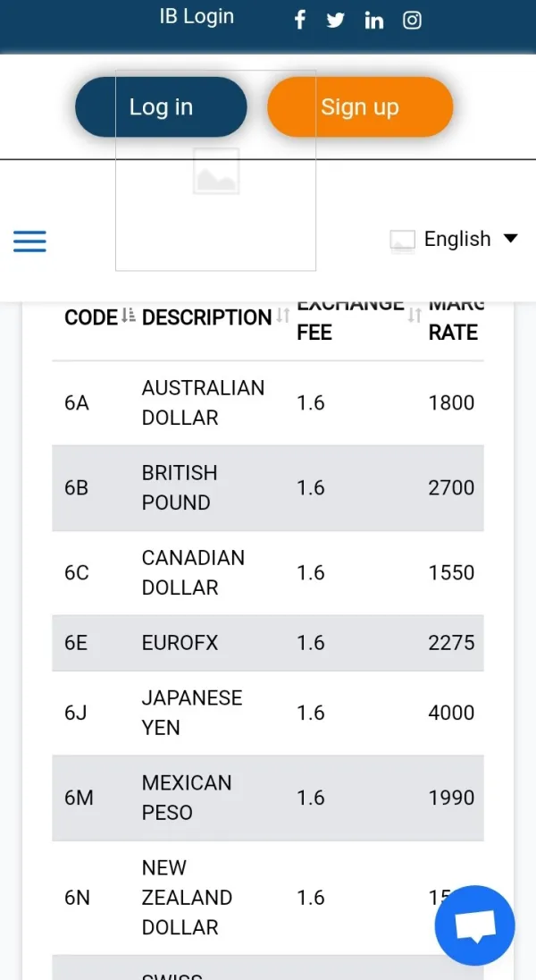The image size is (536, 980).
Task: Click the broken logo image placeholder
Action: click(216, 171)
